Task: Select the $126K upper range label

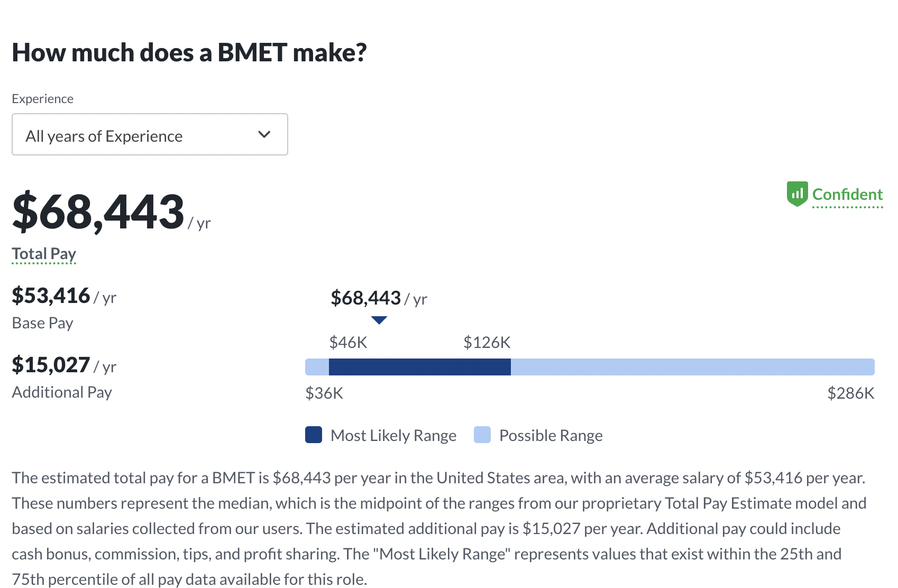Action: pos(487,342)
